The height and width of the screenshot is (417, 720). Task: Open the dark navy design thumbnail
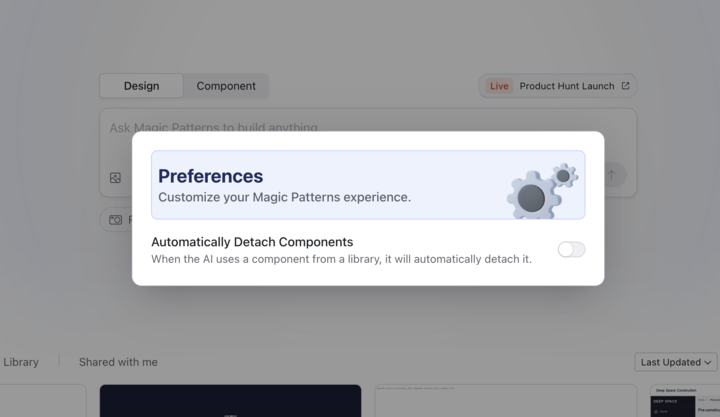point(231,401)
